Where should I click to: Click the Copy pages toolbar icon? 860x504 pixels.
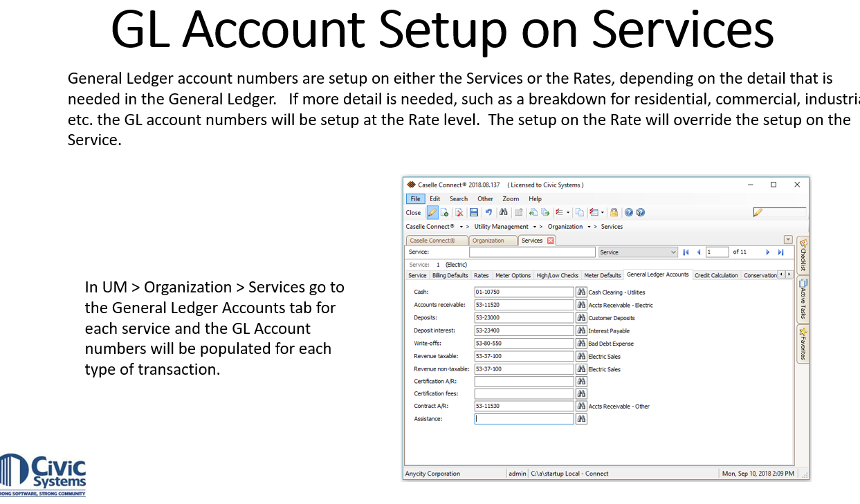[580, 212]
